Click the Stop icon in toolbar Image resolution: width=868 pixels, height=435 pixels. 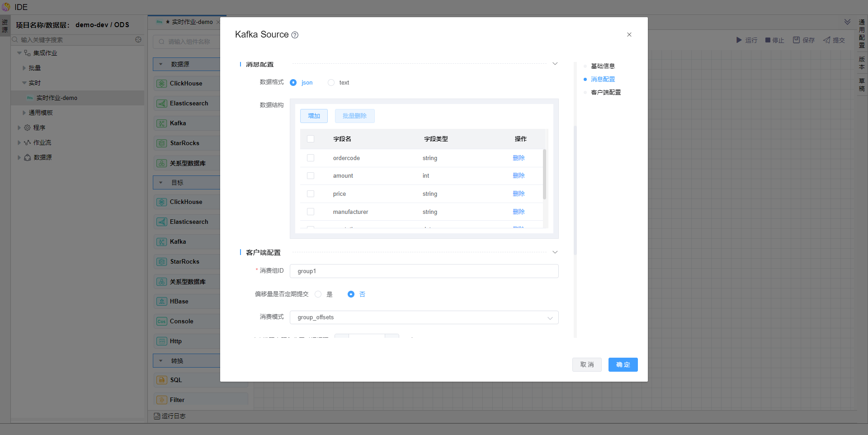[x=768, y=40]
